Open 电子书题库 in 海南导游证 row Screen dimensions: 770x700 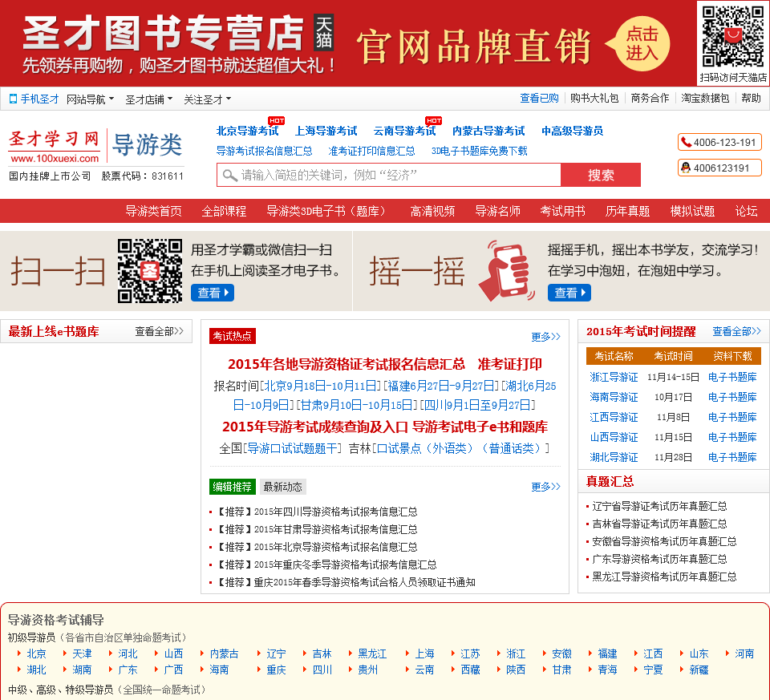pos(732,397)
